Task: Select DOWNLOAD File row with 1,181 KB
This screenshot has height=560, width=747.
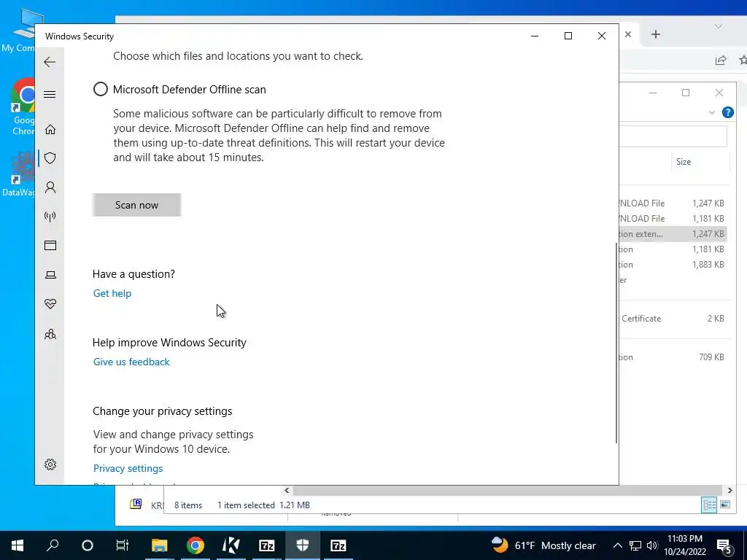Action: (x=673, y=219)
